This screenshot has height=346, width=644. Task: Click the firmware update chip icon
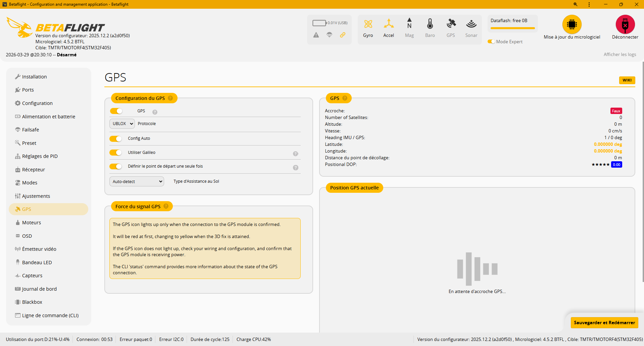pos(572,24)
